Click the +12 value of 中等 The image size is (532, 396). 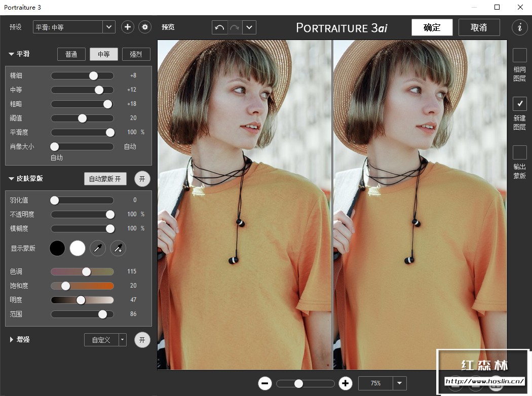tap(132, 90)
